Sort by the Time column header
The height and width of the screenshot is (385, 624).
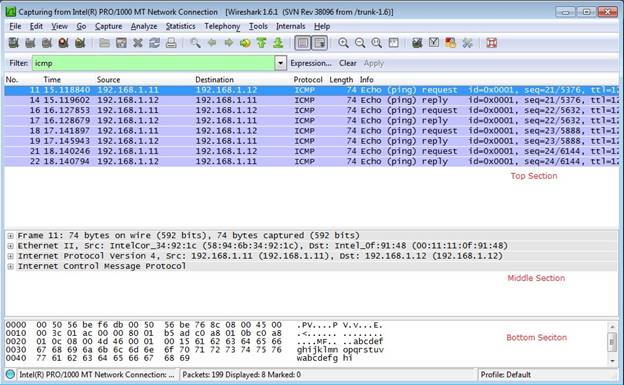[52, 80]
